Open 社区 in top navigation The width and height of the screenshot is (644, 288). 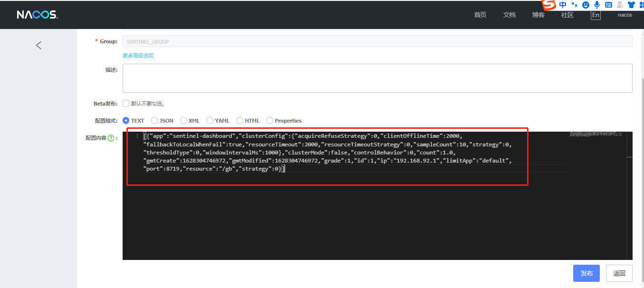(x=567, y=15)
